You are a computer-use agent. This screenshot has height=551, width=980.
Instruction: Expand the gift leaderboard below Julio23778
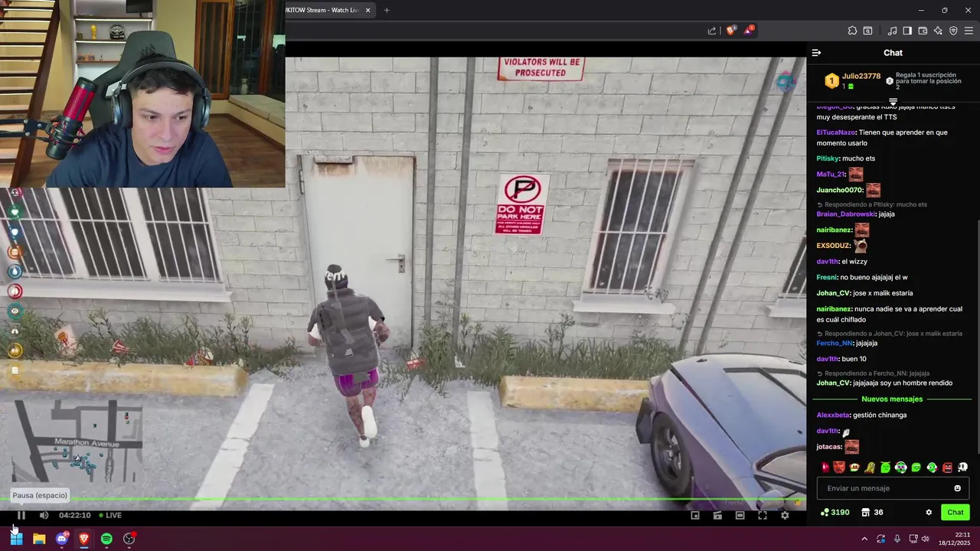[893, 101]
